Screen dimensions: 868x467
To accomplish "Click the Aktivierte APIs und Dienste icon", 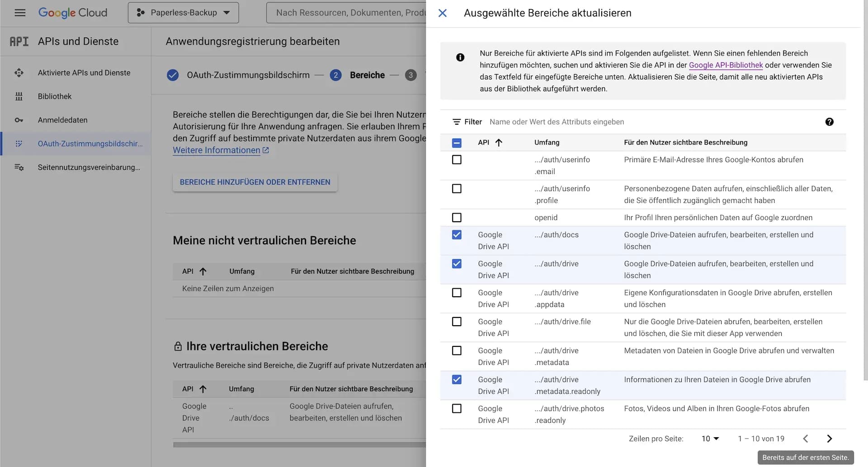I will [19, 73].
